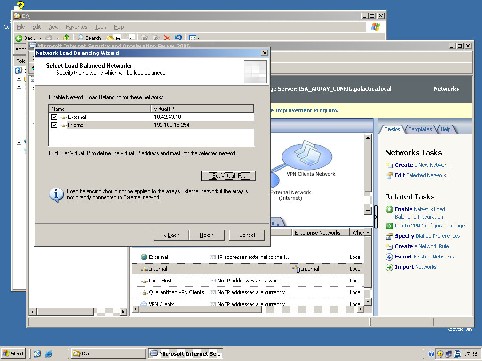Viewport: 482px width, 361px height.
Task: Go to the previous wizard page with Back
Action: pyautogui.click(x=171, y=235)
